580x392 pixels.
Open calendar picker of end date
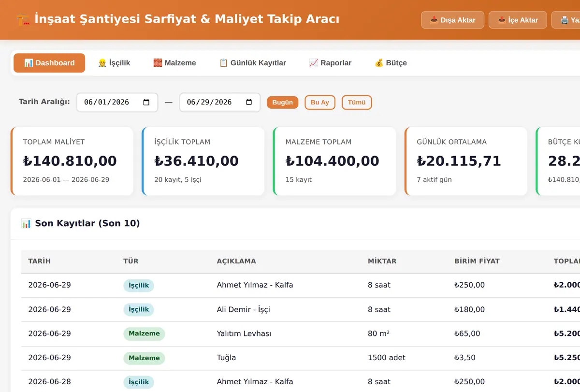(x=249, y=102)
